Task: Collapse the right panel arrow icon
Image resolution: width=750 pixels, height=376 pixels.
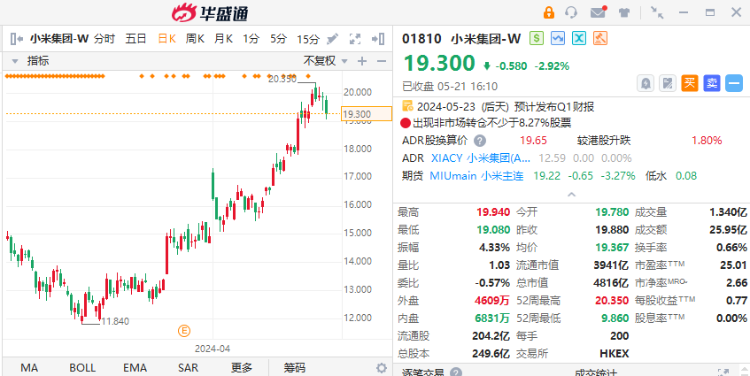Action: [x=378, y=39]
